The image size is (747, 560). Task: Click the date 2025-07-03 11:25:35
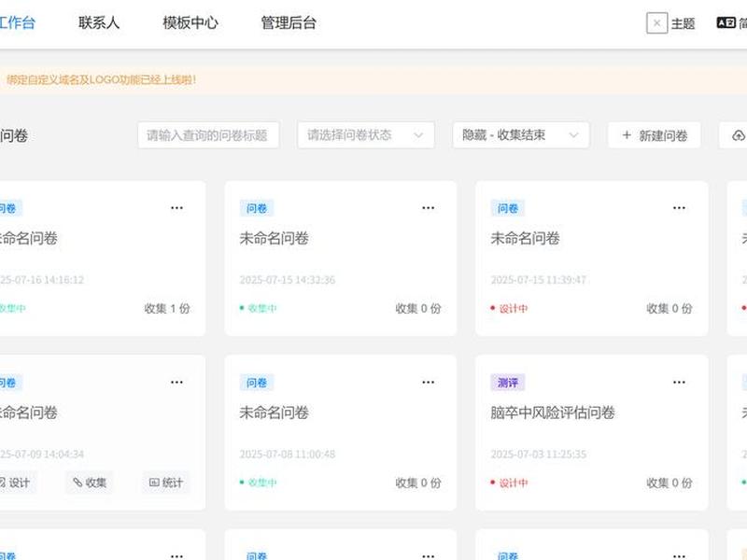[539, 454]
